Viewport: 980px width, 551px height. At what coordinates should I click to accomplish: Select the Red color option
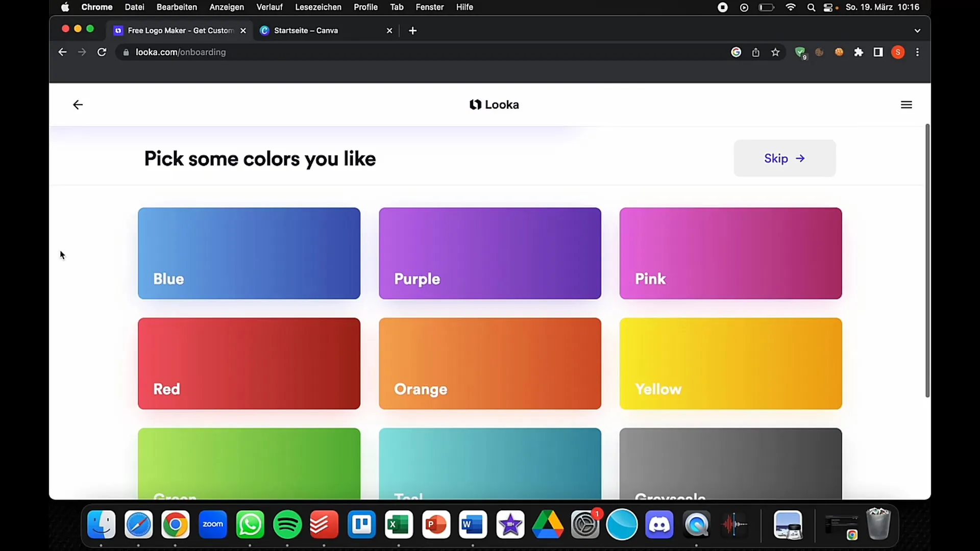[x=249, y=363]
